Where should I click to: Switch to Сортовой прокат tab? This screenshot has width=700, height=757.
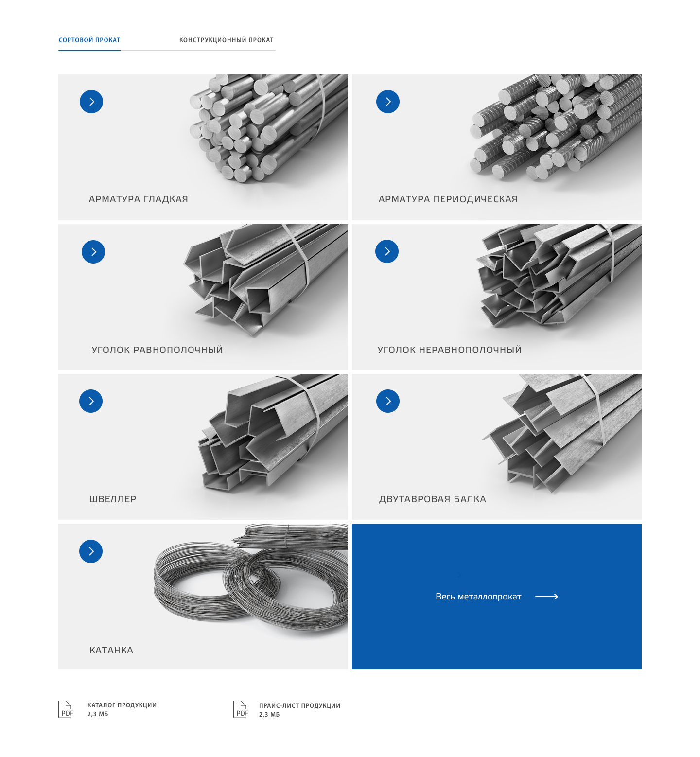click(89, 40)
